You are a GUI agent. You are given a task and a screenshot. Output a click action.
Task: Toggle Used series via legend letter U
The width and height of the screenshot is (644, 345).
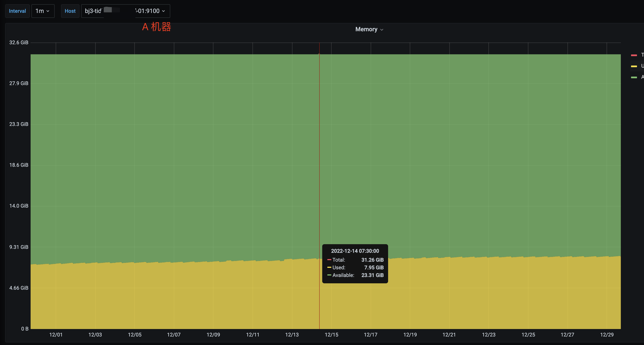[x=642, y=66]
